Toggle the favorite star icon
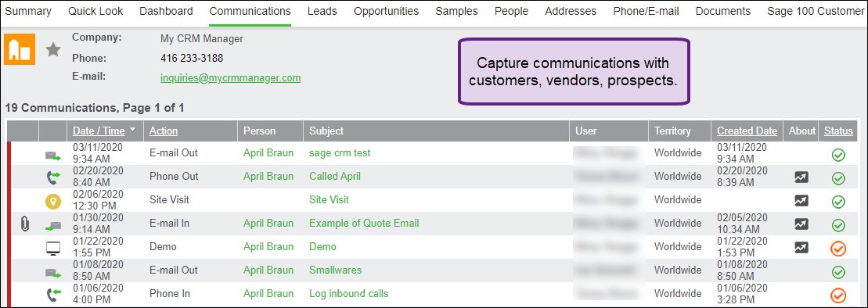 [x=53, y=50]
